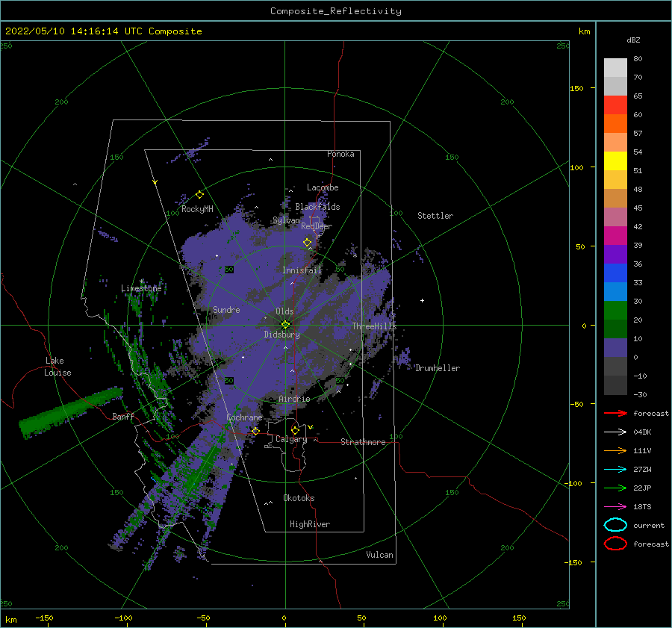The width and height of the screenshot is (672, 628).
Task: Click the blue 33 dBZ color swatch
Action: (615, 273)
